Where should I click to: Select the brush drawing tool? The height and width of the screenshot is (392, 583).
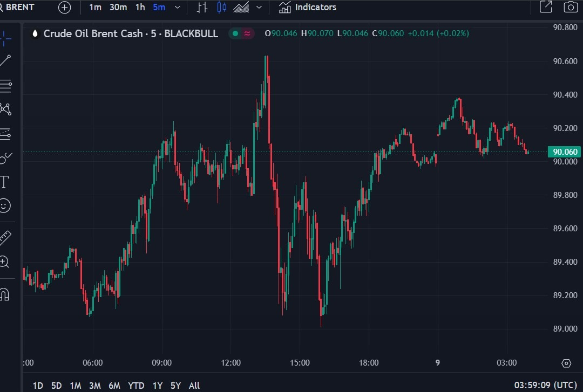click(5, 158)
